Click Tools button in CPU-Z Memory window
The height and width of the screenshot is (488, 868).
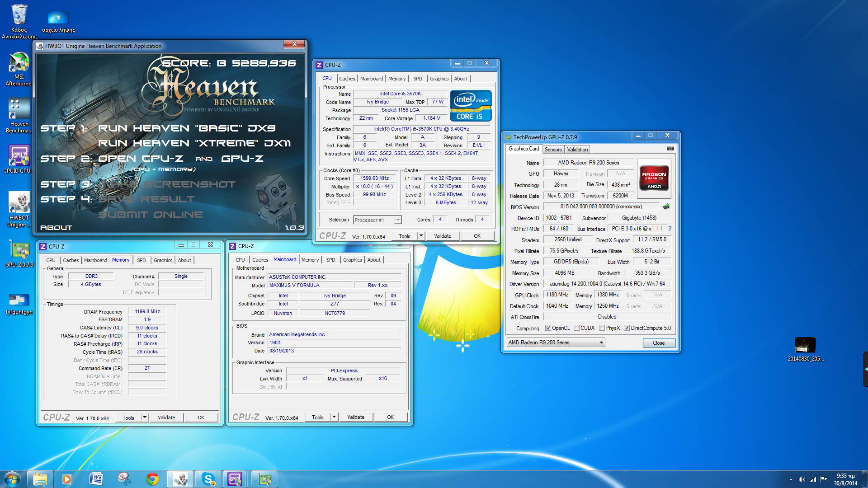pos(128,418)
